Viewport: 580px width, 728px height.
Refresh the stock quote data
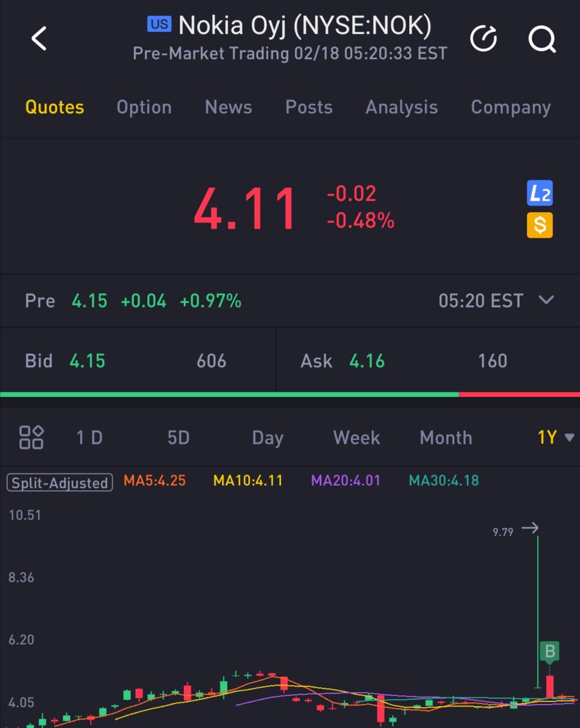[483, 38]
